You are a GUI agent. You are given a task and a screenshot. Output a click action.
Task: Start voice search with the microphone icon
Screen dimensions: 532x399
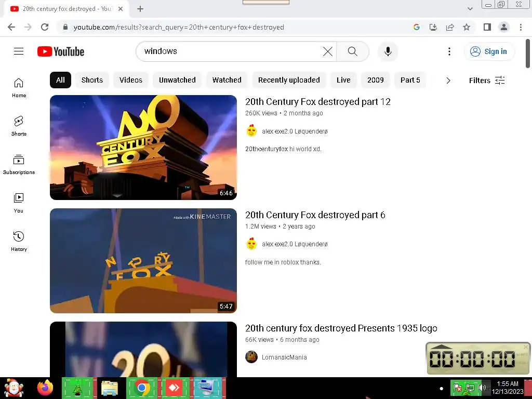click(388, 51)
